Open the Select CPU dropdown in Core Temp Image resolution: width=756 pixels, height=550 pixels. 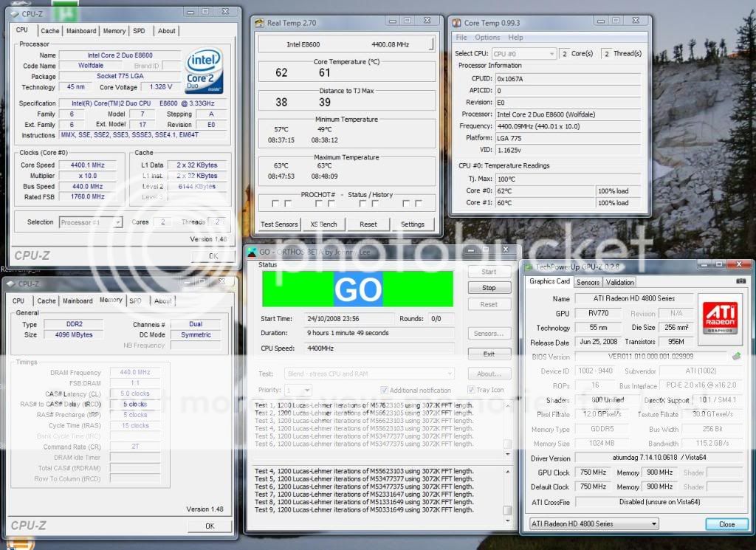pos(524,54)
